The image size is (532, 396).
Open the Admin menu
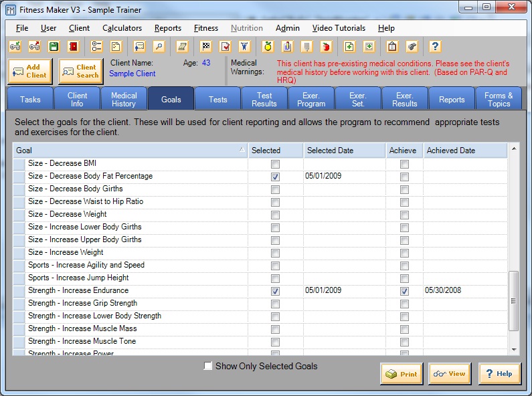(x=287, y=28)
